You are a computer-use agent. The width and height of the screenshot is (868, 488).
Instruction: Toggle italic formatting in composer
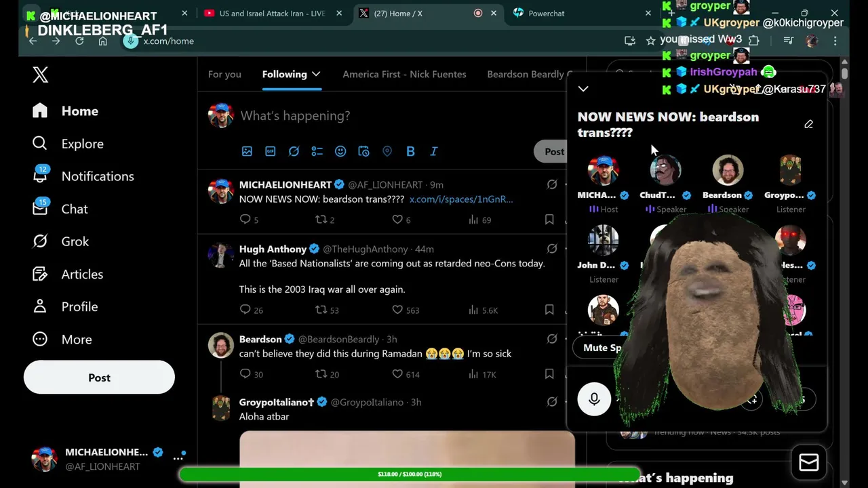[434, 151]
